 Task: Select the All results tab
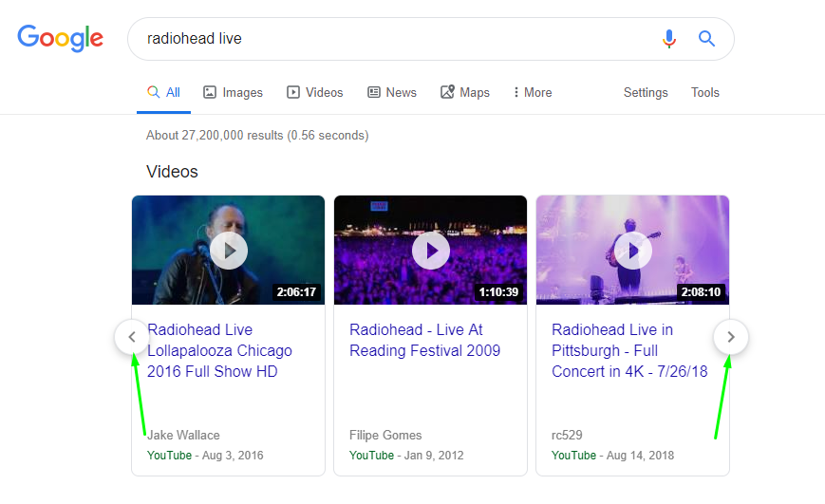[163, 93]
